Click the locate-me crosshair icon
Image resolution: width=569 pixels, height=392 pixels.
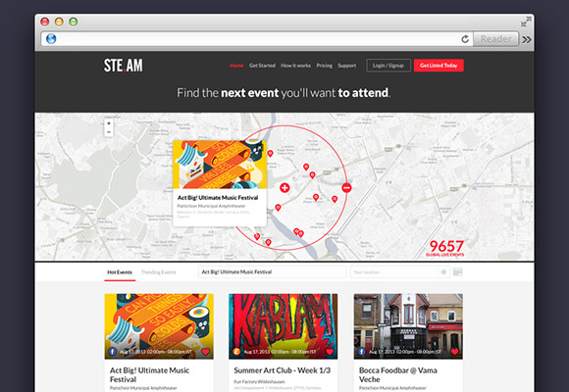point(443,272)
